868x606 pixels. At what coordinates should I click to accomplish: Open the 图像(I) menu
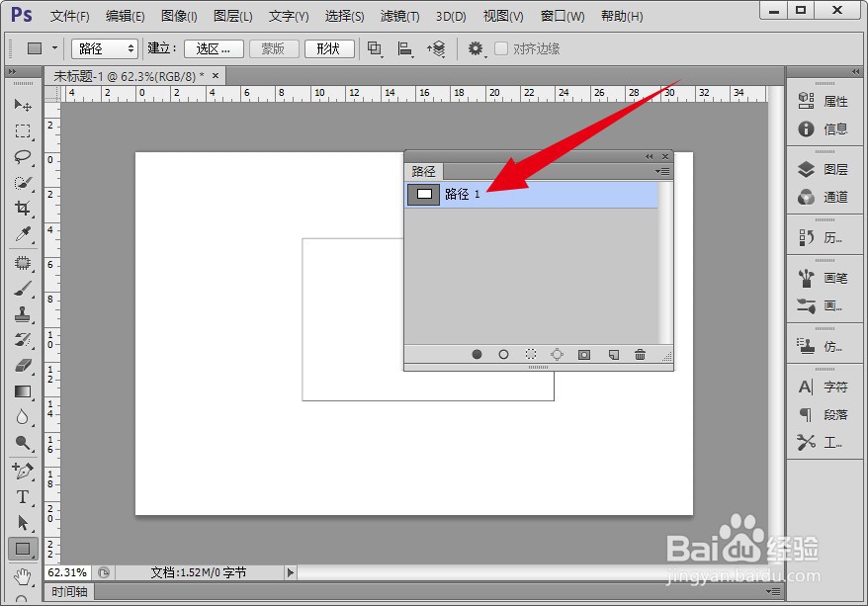tap(179, 16)
